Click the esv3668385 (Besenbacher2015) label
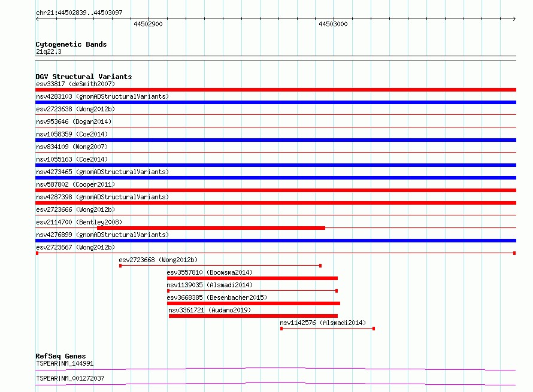 pyautogui.click(x=217, y=297)
